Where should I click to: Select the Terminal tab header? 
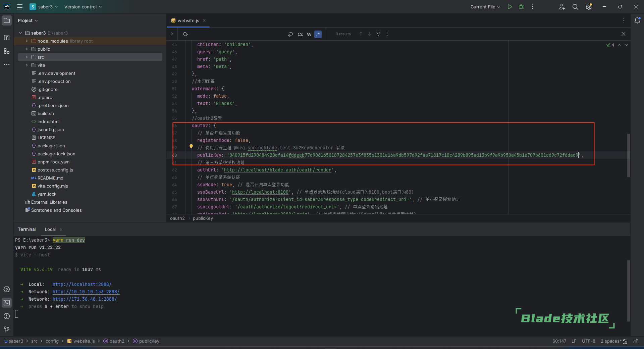click(x=27, y=230)
